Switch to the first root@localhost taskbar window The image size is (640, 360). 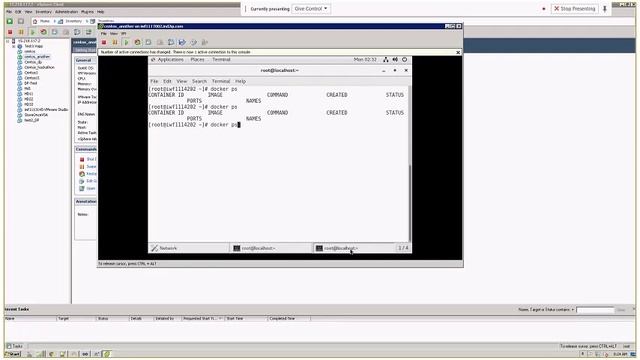[271, 248]
